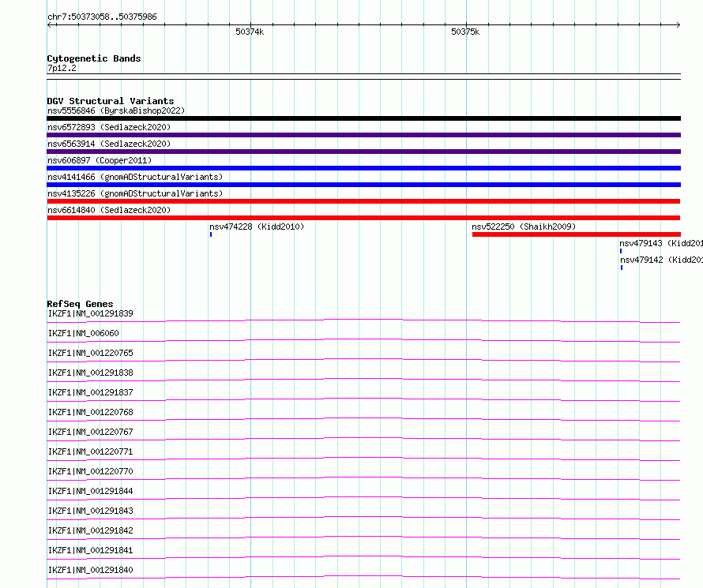Select transcript IKZF1|NM_001291844
Viewport: 703px width, 588px height.
click(91, 491)
